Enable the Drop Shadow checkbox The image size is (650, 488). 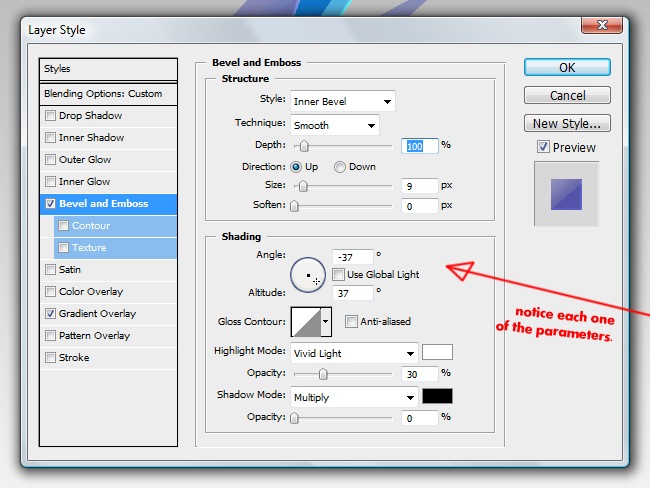[x=51, y=116]
